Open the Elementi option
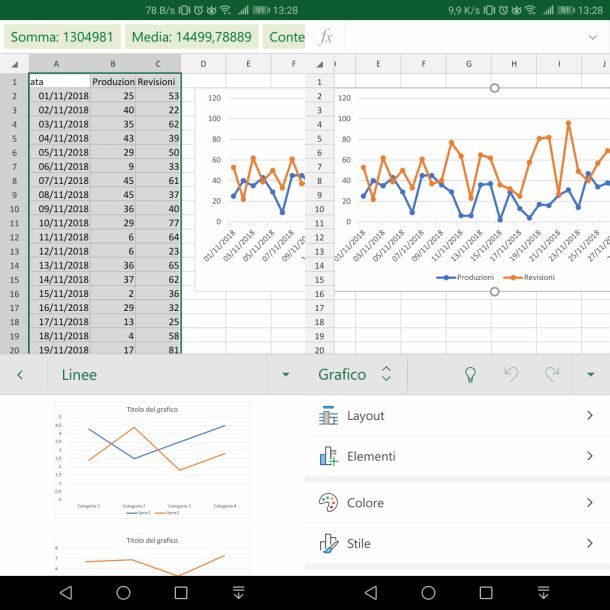The width and height of the screenshot is (610, 610). tap(457, 456)
